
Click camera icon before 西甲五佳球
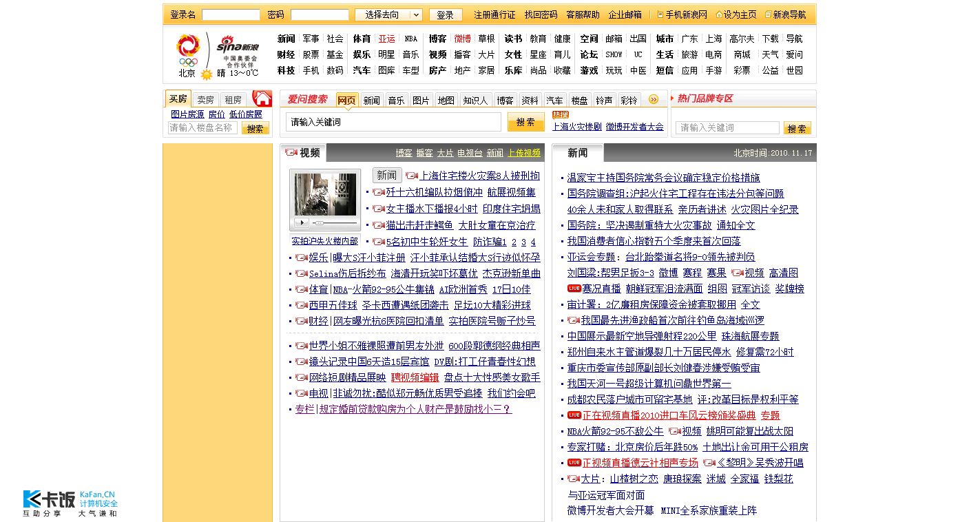click(301, 305)
